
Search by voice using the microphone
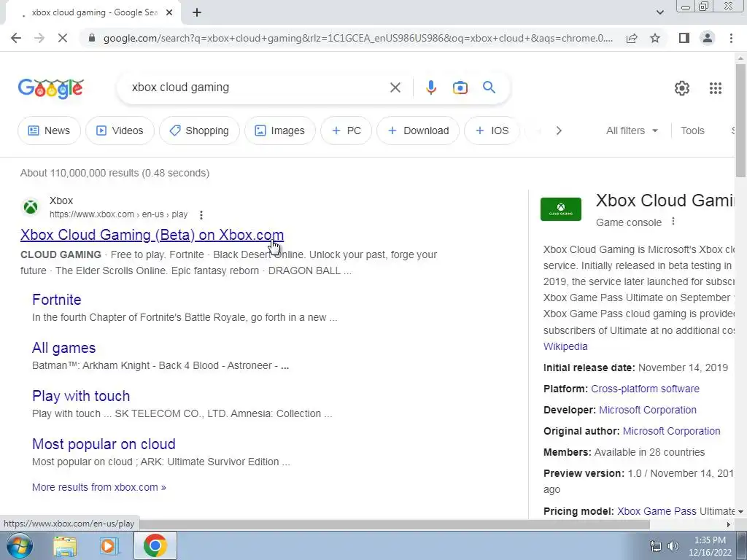430,87
